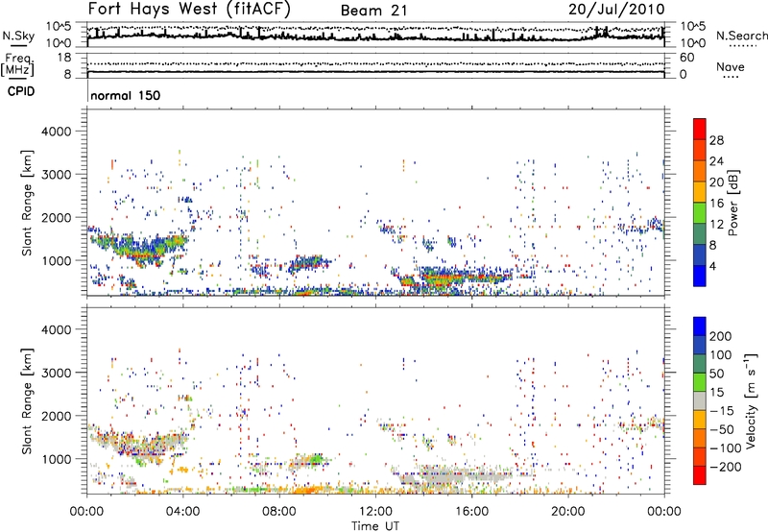Click the power scatter cluster near 02:00 UT
Screen dimensions: 768x532
(138, 248)
